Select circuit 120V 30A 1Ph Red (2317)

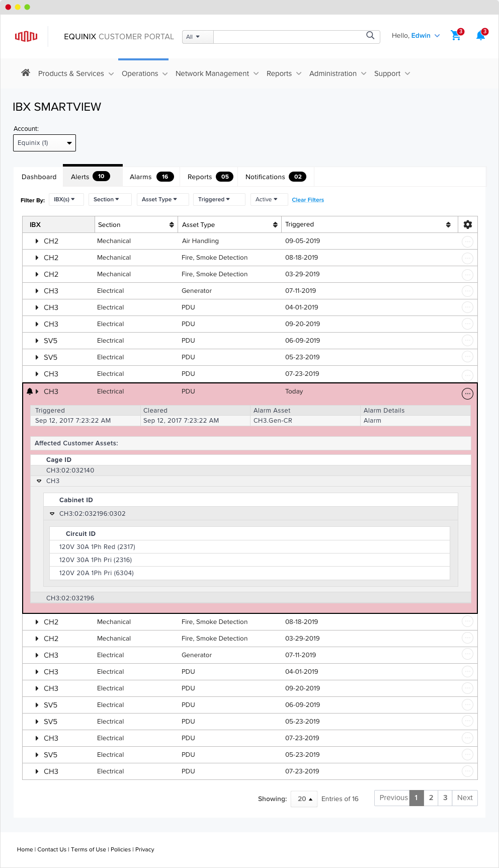249,547
